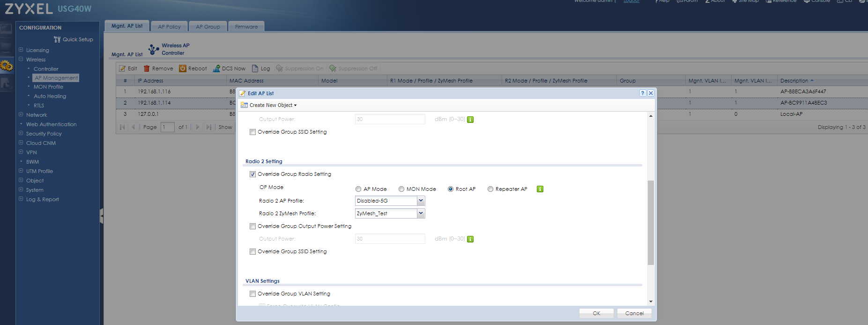Image resolution: width=868 pixels, height=325 pixels.
Task: Click the Quick Setup tools icon
Action: [x=57, y=39]
